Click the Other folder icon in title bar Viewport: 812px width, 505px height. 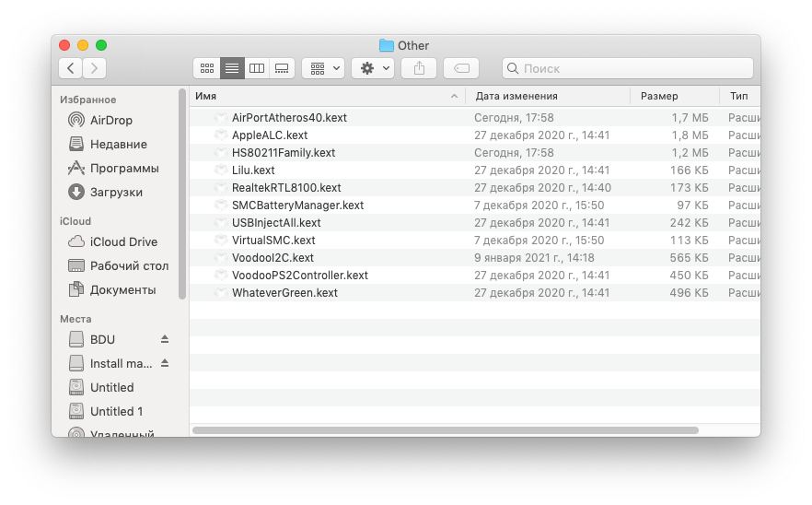point(386,46)
